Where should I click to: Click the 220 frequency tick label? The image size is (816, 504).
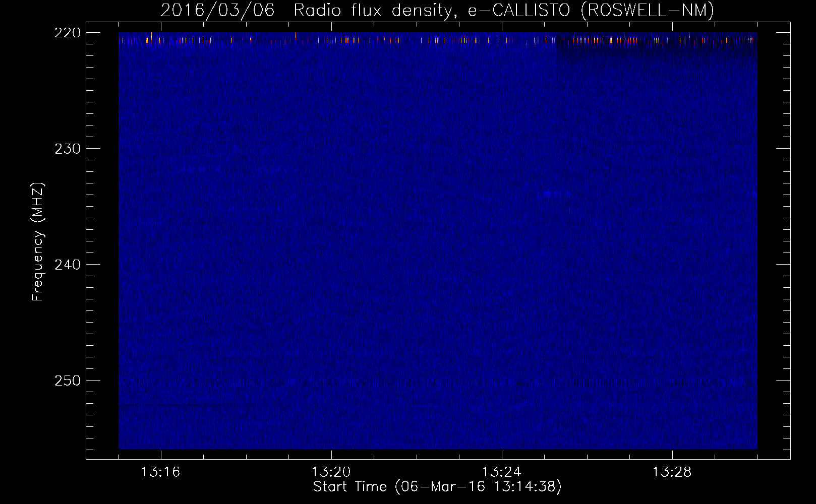pos(68,33)
